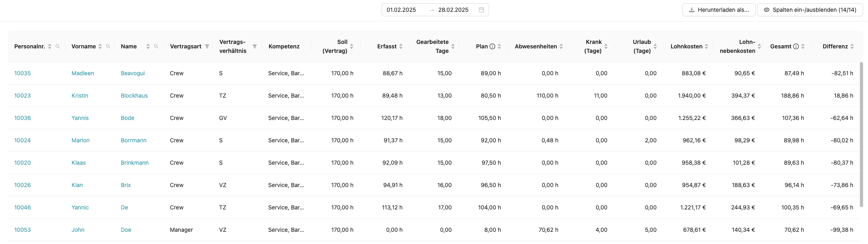This screenshot has height=244, width=868.
Task: Sort by Lohnkosten column arrows
Action: pos(706,46)
